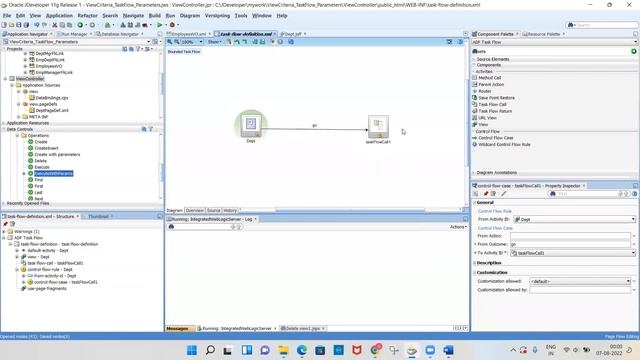Click the From Outcome input field
640x360 pixels.
[570, 244]
